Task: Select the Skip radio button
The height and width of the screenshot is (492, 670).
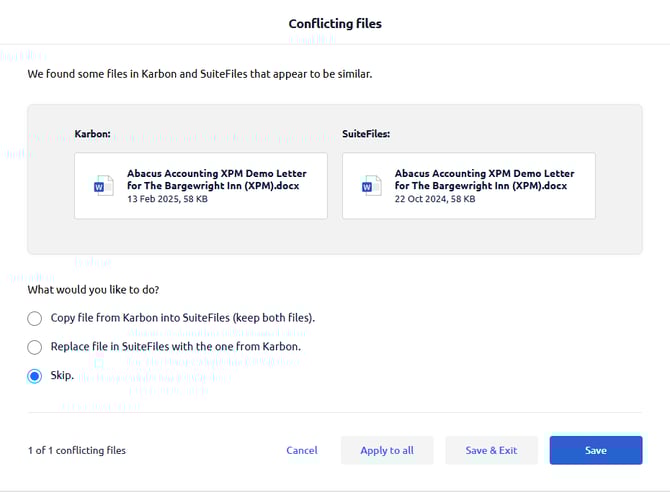Action: click(x=35, y=376)
